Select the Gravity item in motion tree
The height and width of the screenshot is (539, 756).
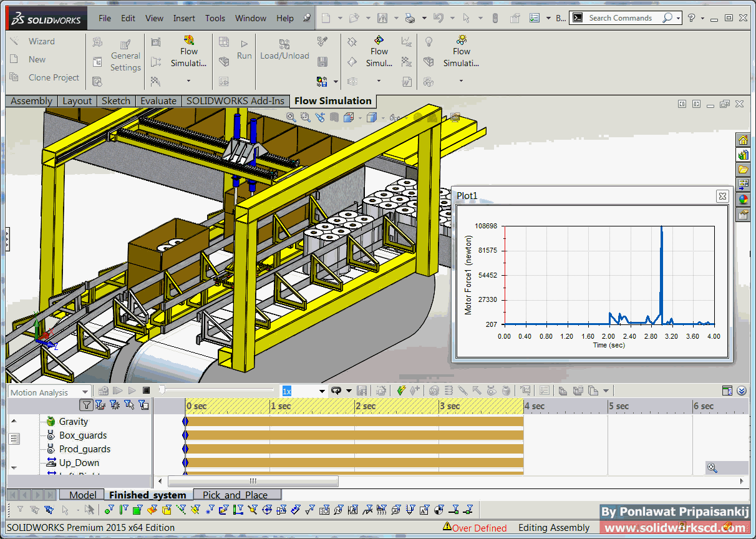[x=73, y=422]
